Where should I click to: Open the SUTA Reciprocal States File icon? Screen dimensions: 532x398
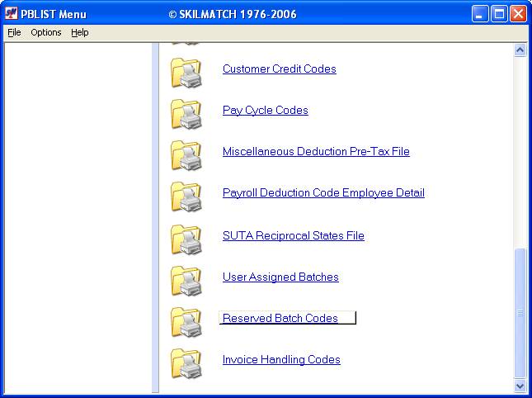186,239
